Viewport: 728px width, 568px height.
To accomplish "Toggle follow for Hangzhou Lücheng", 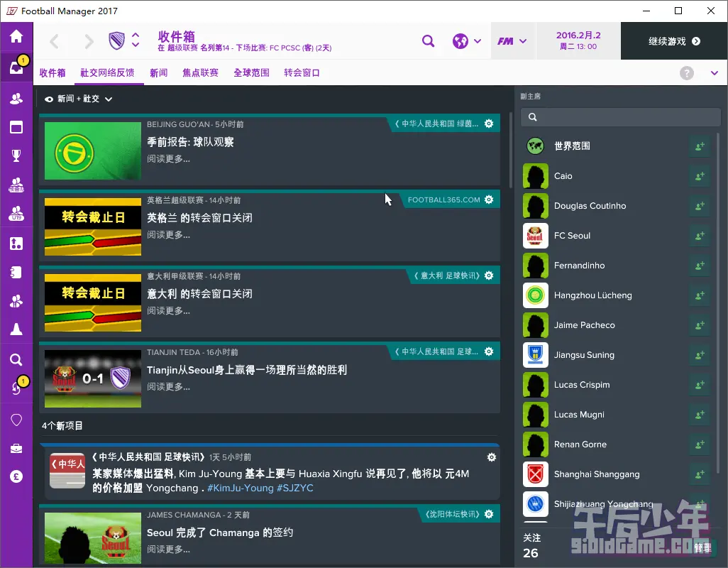I will (700, 295).
